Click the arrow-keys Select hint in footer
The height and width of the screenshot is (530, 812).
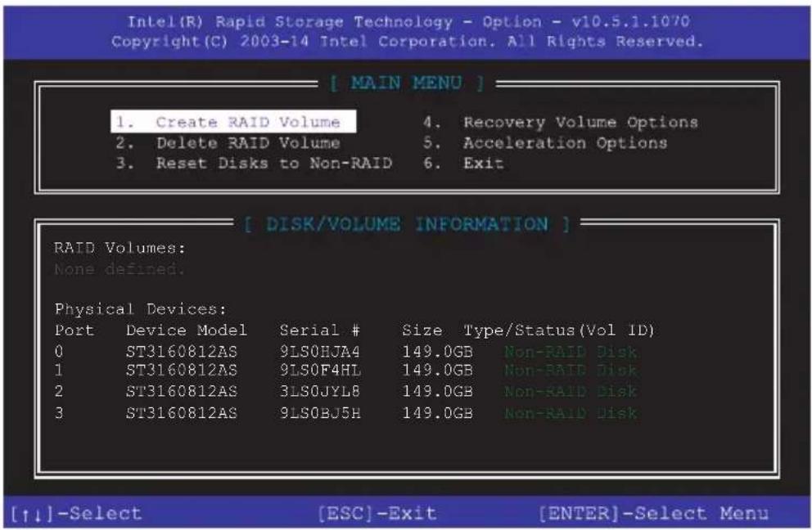click(x=75, y=514)
